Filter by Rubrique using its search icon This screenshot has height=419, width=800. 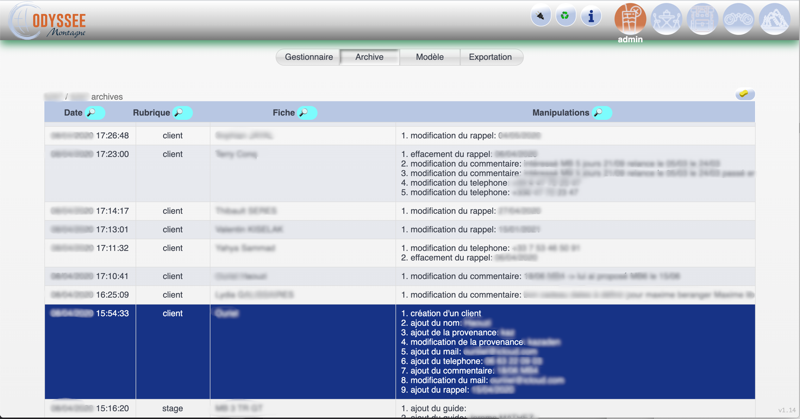tap(182, 113)
